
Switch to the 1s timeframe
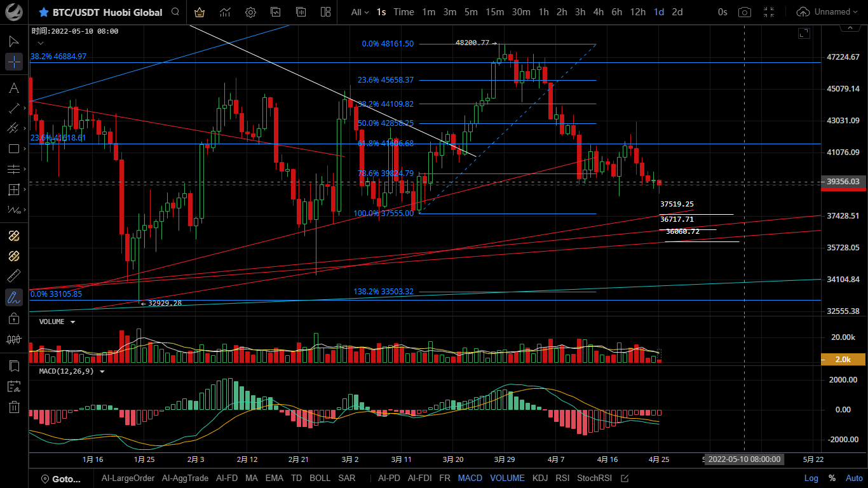(x=381, y=12)
